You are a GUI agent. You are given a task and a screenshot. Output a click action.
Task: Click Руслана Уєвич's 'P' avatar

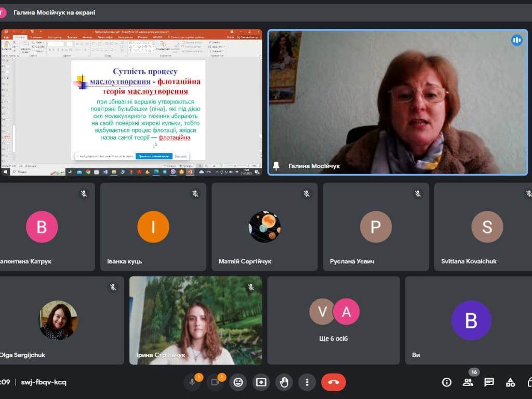click(x=376, y=227)
